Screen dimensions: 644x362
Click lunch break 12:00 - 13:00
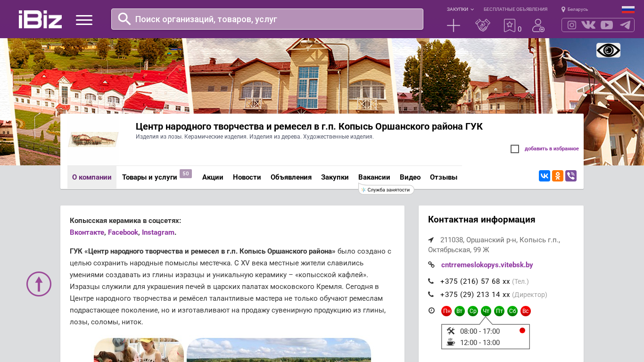coord(480,343)
